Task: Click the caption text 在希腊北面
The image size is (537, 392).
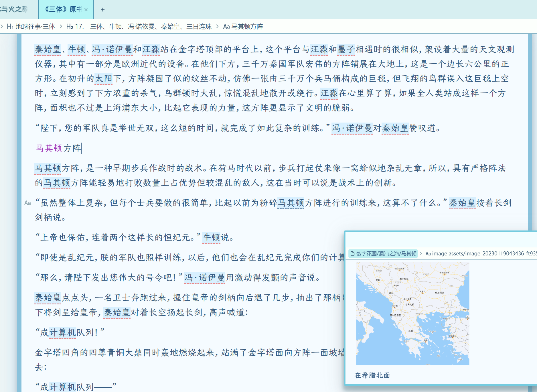Action: [x=372, y=375]
